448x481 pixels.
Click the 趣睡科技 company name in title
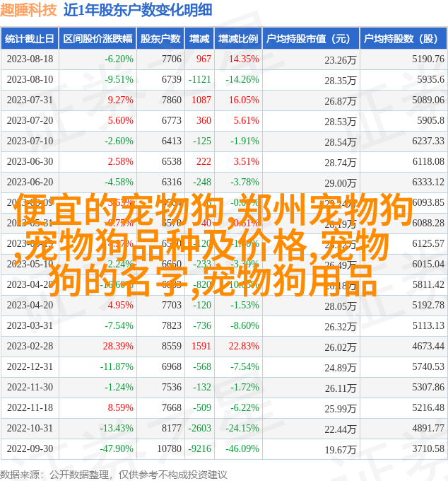28,10
